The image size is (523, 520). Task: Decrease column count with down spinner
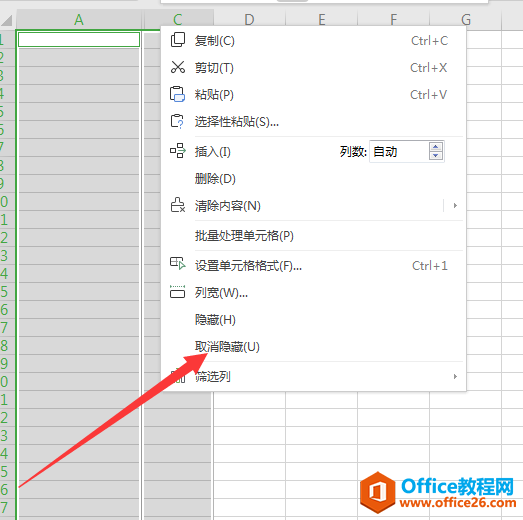(x=436, y=156)
